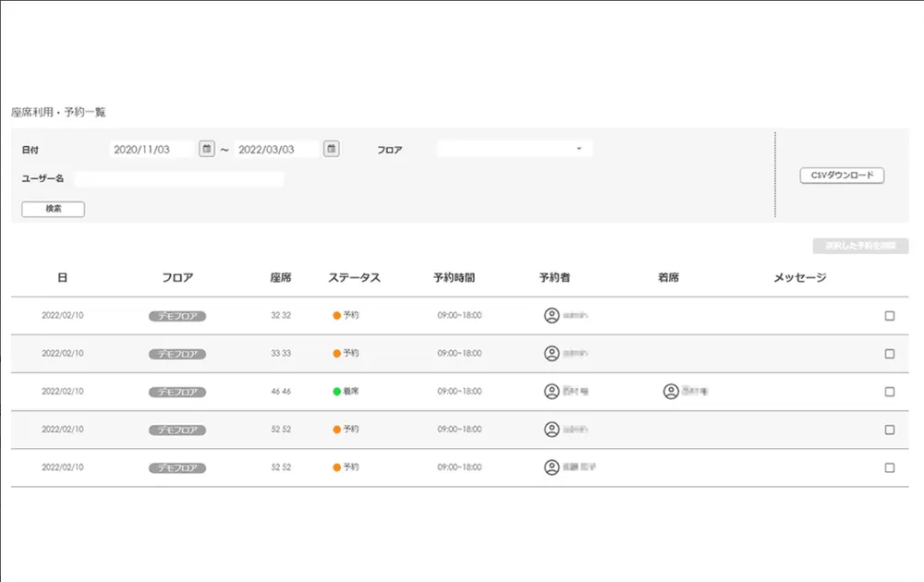
Task: Select the checkbox for seat 46 46 row
Action: pos(890,392)
